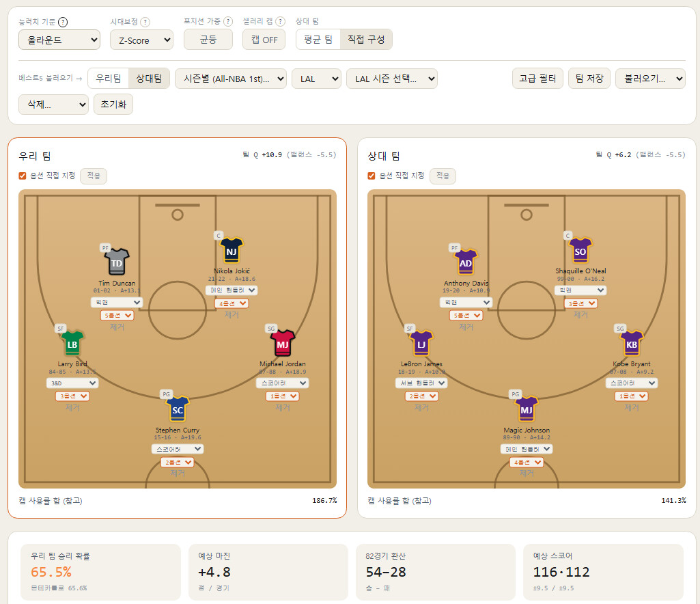Select Shaquille O'Neal's purple jersey icon
This screenshot has width=700, height=604.
580,251
